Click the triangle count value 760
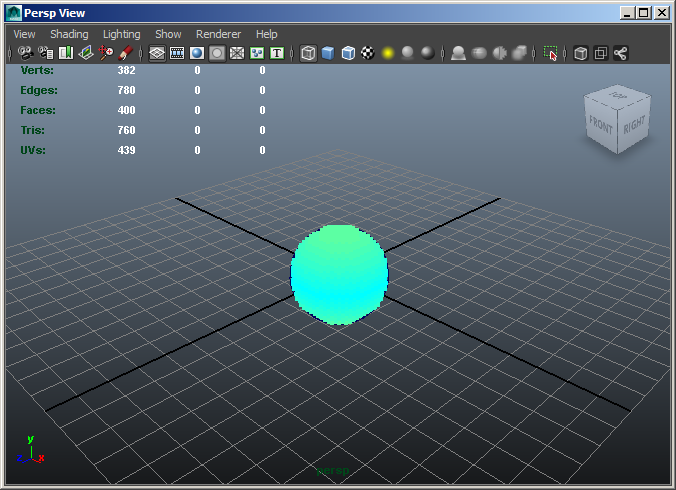Image resolution: width=676 pixels, height=490 pixels. click(x=126, y=130)
